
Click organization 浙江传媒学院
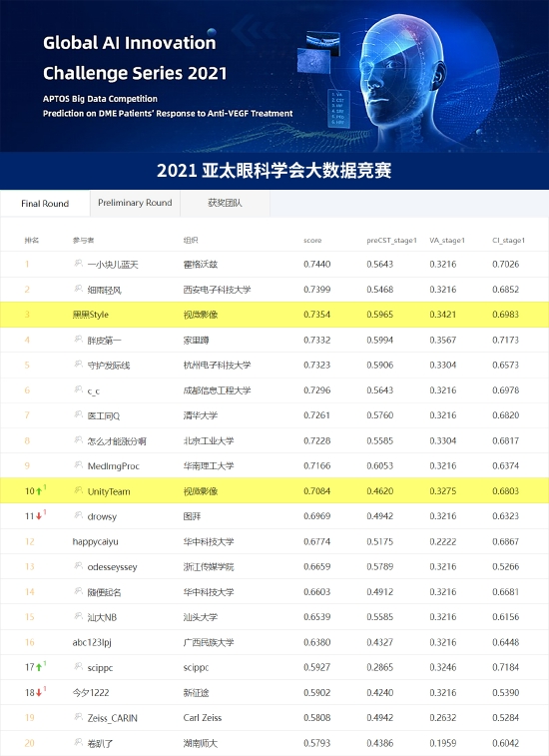[209, 567]
